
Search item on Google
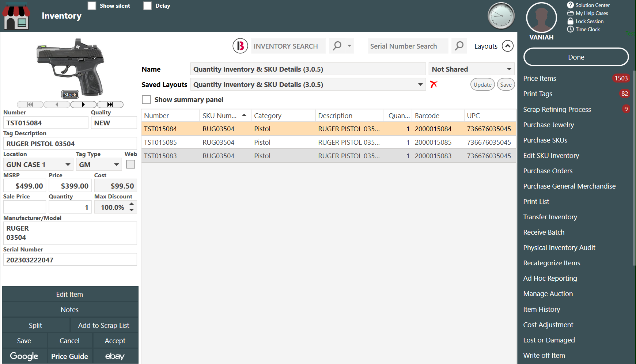click(24, 356)
